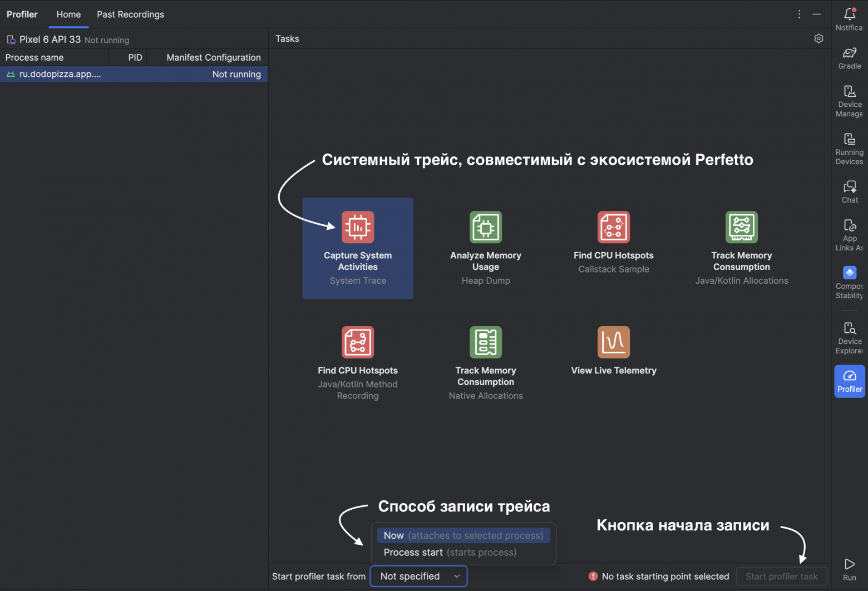This screenshot has width=868, height=591.
Task: Switch to the Past Recordings tab
Action: coord(130,14)
